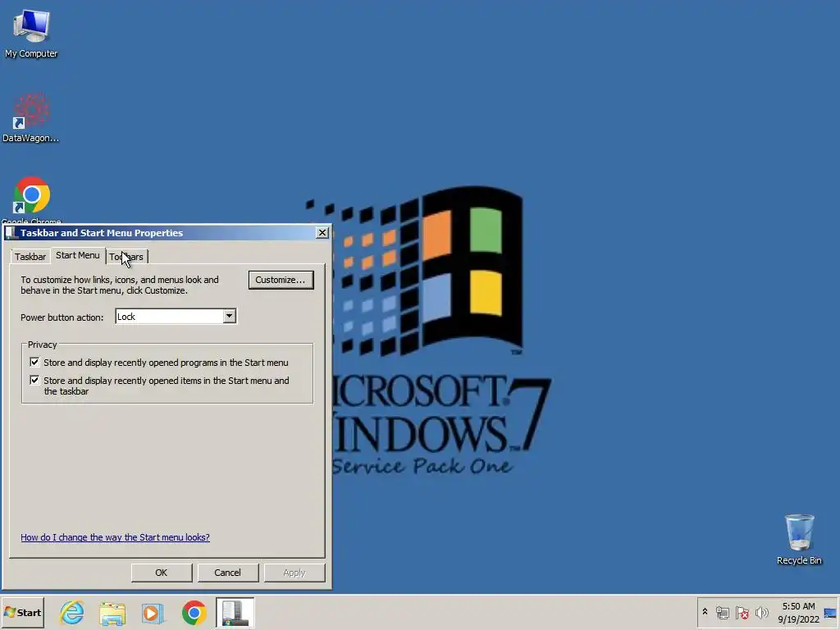Select the Taskbar Properties taskbar button
The width and height of the screenshot is (840, 630).
pos(235,612)
